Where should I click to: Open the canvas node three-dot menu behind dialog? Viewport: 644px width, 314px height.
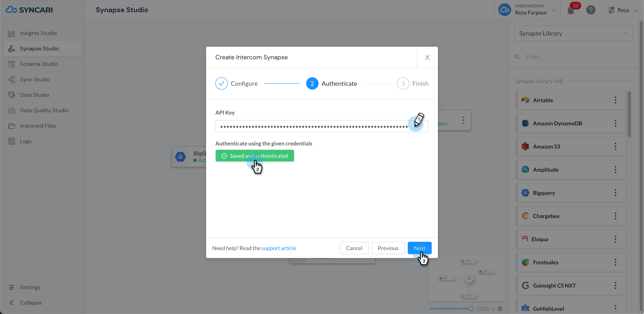(x=463, y=120)
